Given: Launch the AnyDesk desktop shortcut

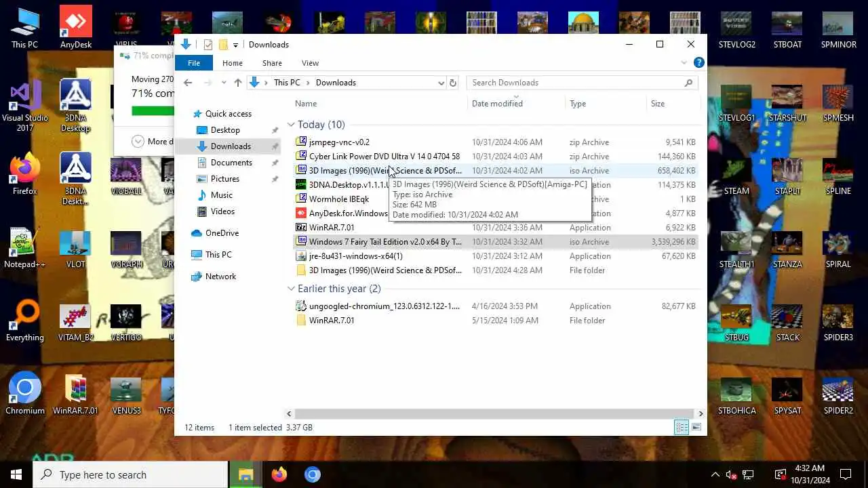Looking at the screenshot, I should (76, 27).
